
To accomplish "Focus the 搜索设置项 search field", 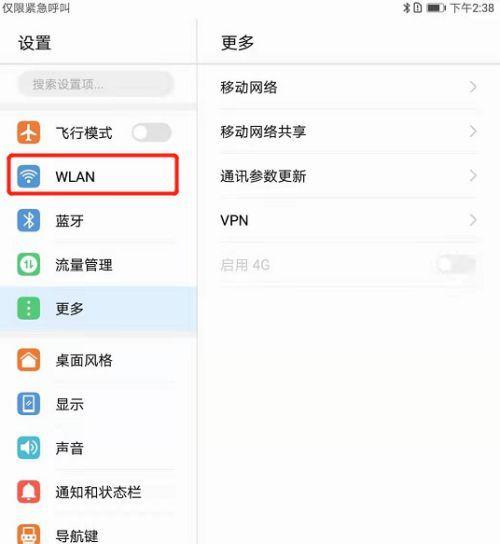I will pos(95,84).
